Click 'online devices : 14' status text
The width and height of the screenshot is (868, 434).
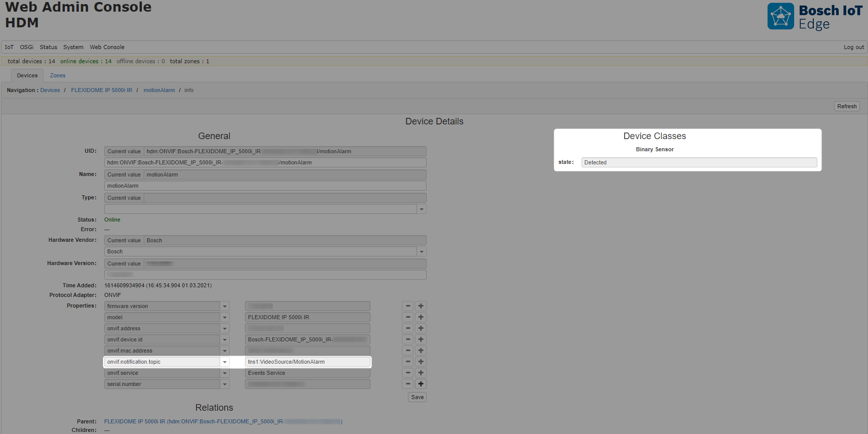86,61
